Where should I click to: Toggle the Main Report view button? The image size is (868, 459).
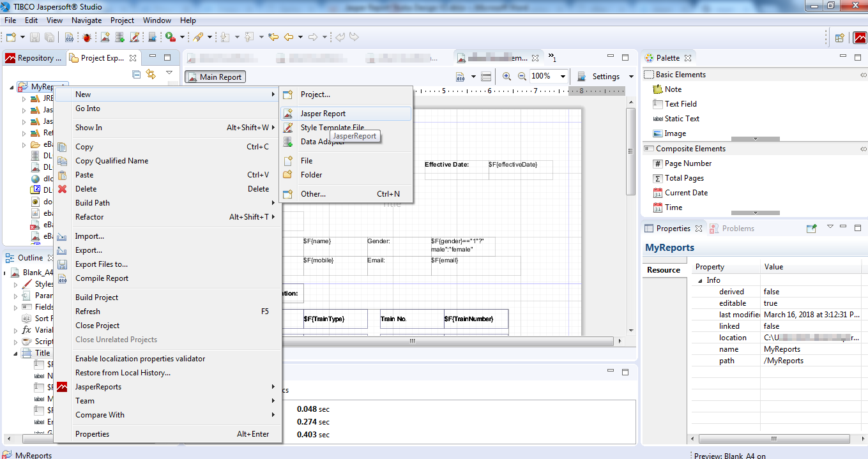pyautogui.click(x=215, y=77)
